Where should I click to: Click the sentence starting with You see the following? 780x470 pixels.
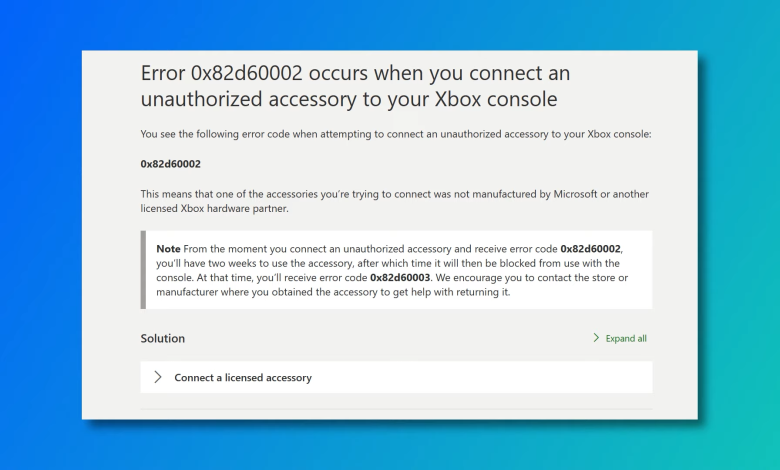click(395, 134)
